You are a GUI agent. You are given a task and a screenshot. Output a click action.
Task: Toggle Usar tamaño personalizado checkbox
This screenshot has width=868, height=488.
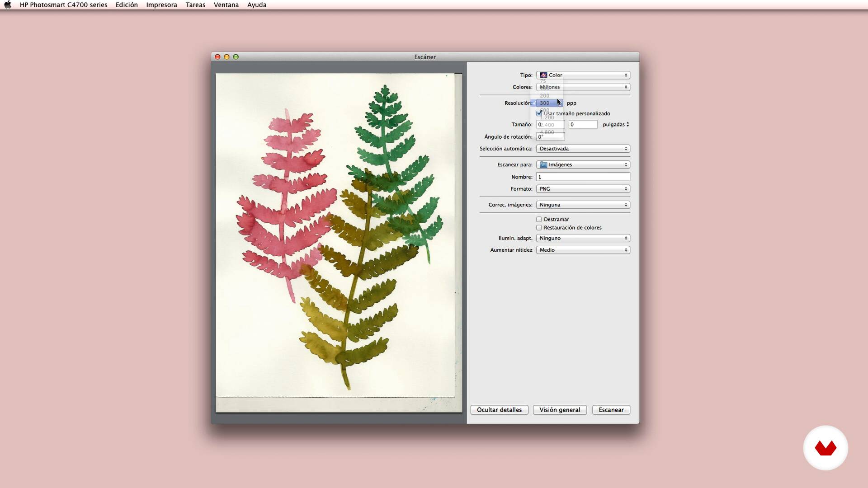tap(539, 113)
